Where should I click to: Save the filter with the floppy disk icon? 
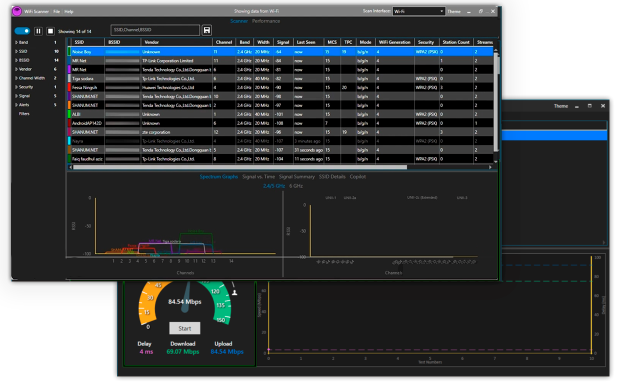pos(206,30)
